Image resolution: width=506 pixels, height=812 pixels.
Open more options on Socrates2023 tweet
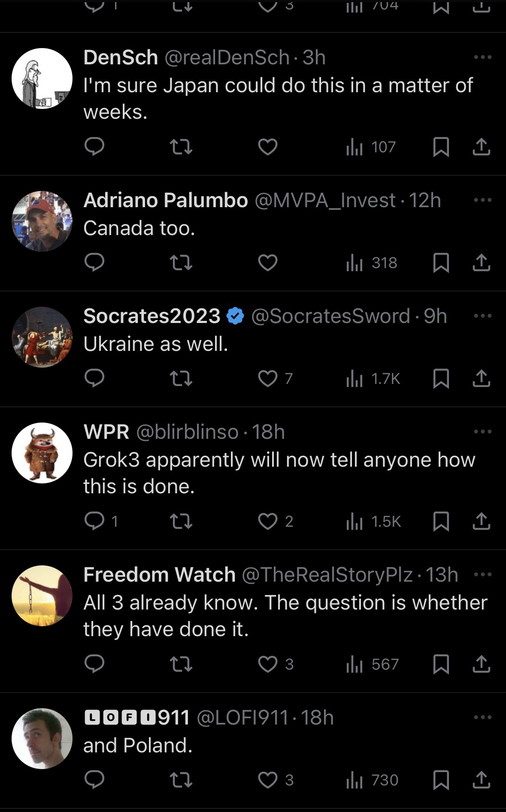[482, 316]
